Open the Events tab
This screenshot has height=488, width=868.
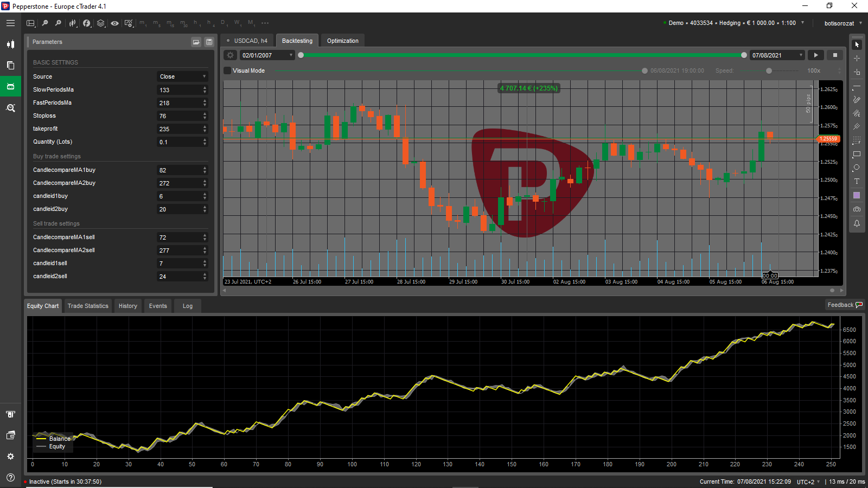point(158,306)
